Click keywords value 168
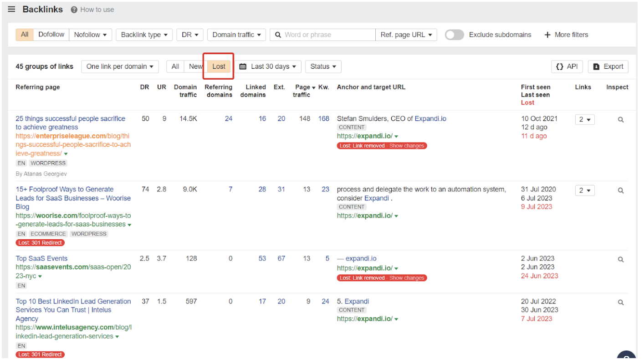This screenshot has width=644, height=359. pos(324,118)
